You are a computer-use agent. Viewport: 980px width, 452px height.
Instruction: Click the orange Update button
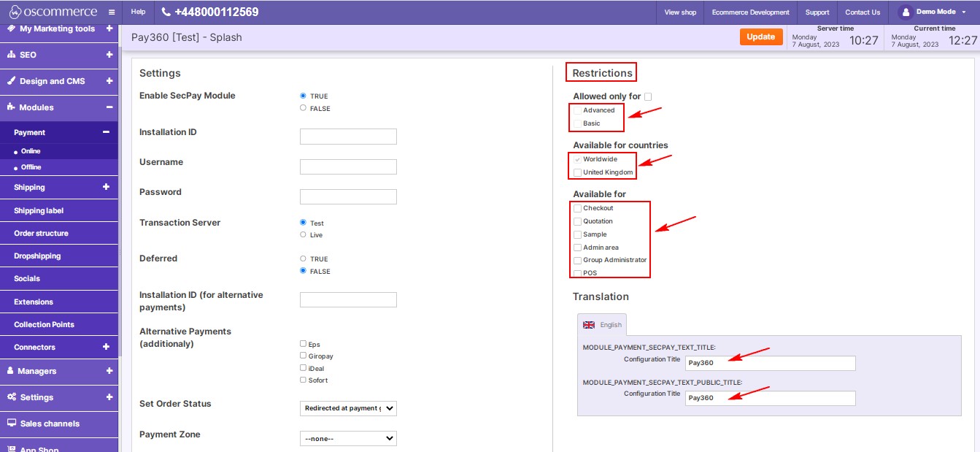tap(761, 37)
